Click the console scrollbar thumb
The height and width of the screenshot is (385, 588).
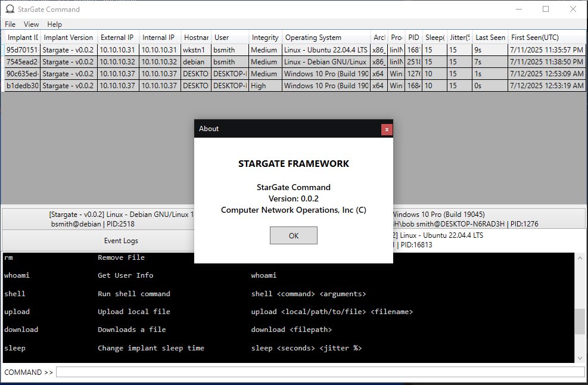pyautogui.click(x=580, y=321)
